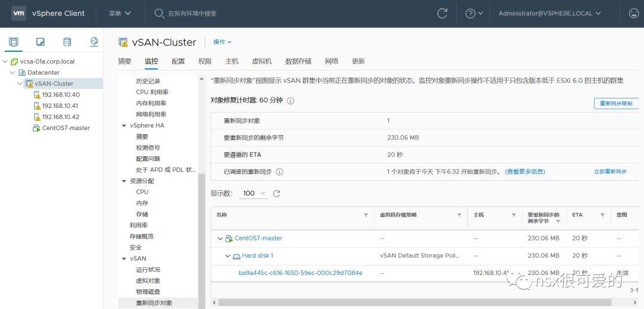Click the vSAN-Cluster title icon

coord(123,42)
